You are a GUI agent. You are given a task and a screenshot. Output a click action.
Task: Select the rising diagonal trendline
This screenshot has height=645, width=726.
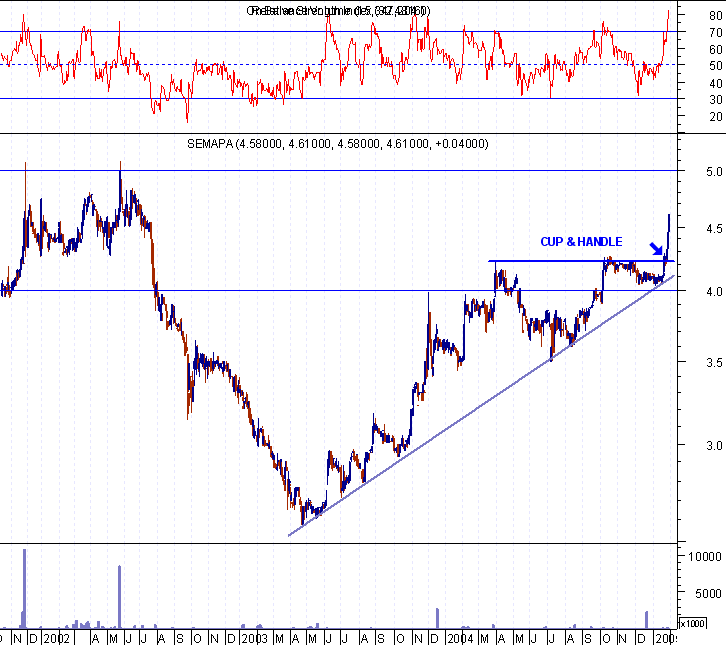click(481, 406)
